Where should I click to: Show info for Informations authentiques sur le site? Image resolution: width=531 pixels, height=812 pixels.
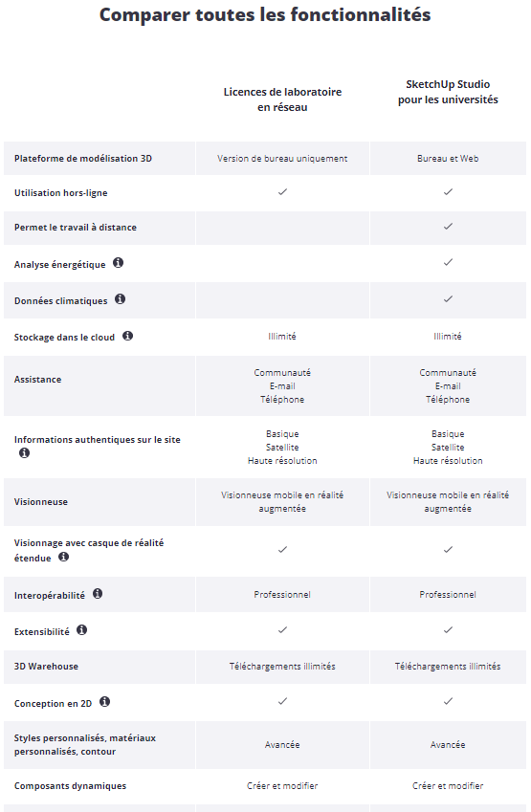tap(24, 452)
